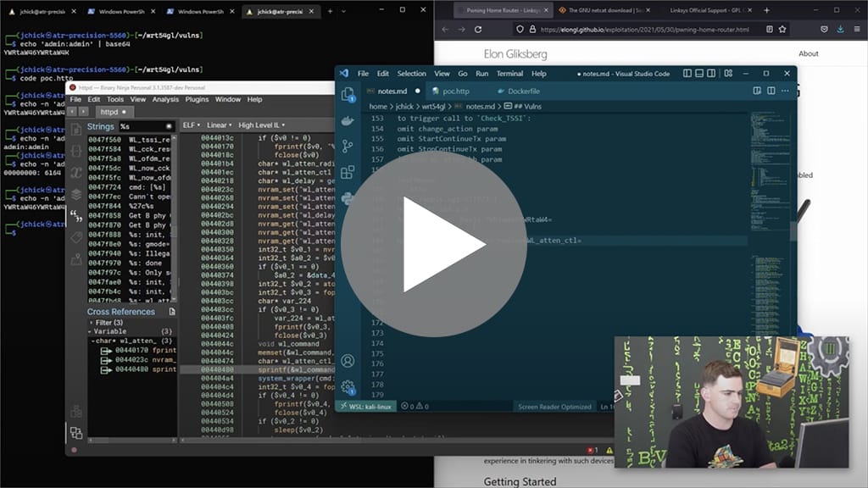Viewport: 868px width, 488px height.
Task: Open Firefox hamburger application menu
Action: coord(856,30)
